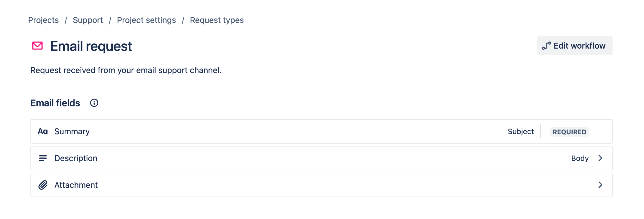Screen dimensions: 644x219
Task: Click the description lines icon beside Description
Action: (x=43, y=158)
